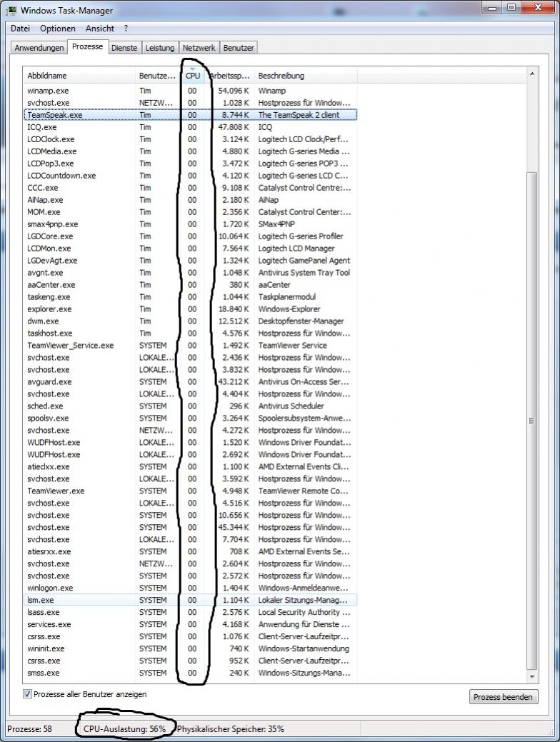Click the '54.096 K' memory value

point(234,91)
